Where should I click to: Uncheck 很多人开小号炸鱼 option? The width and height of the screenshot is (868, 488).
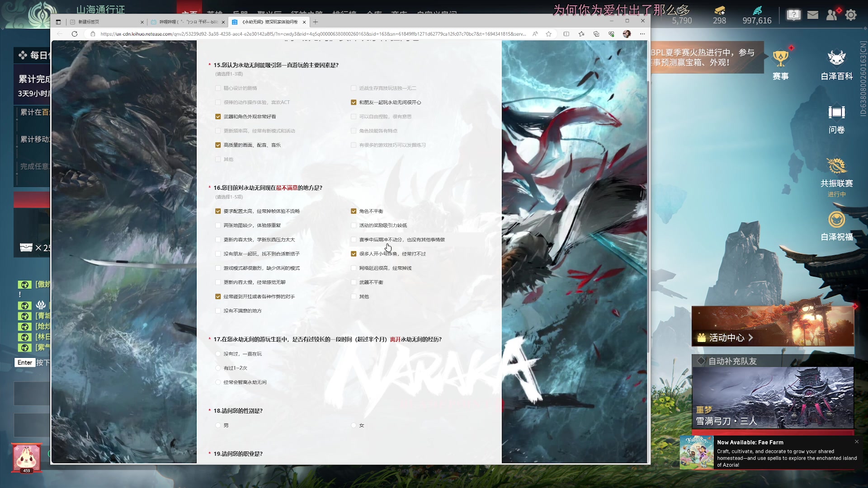354,254
